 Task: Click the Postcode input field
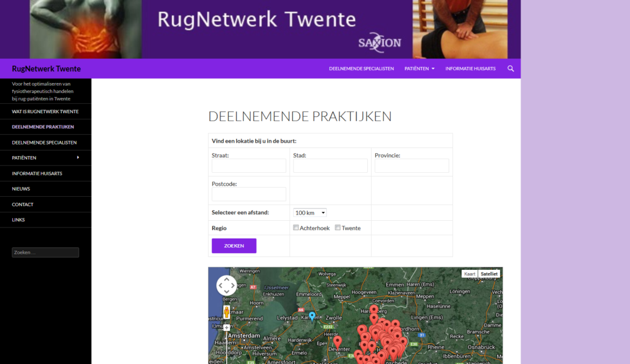[249, 194]
